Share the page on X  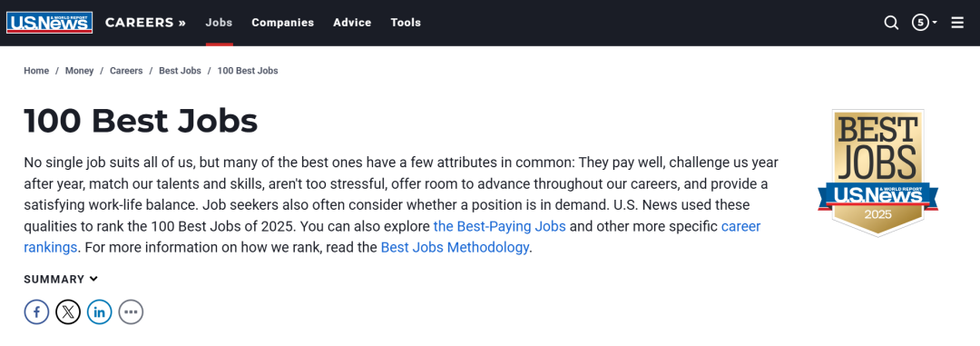click(68, 311)
